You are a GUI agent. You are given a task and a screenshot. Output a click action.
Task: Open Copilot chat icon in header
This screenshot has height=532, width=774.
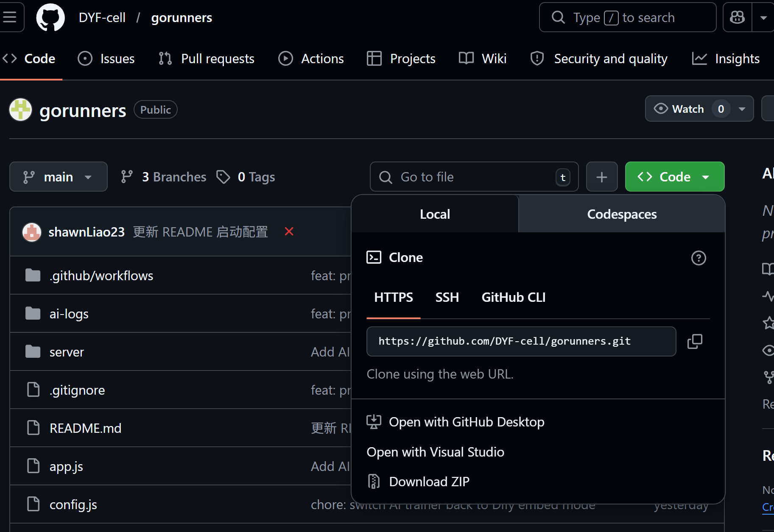(x=737, y=17)
